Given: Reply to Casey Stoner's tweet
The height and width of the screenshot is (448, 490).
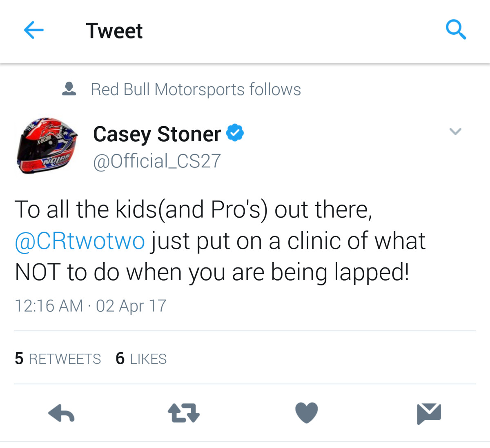Looking at the screenshot, I should point(61,413).
